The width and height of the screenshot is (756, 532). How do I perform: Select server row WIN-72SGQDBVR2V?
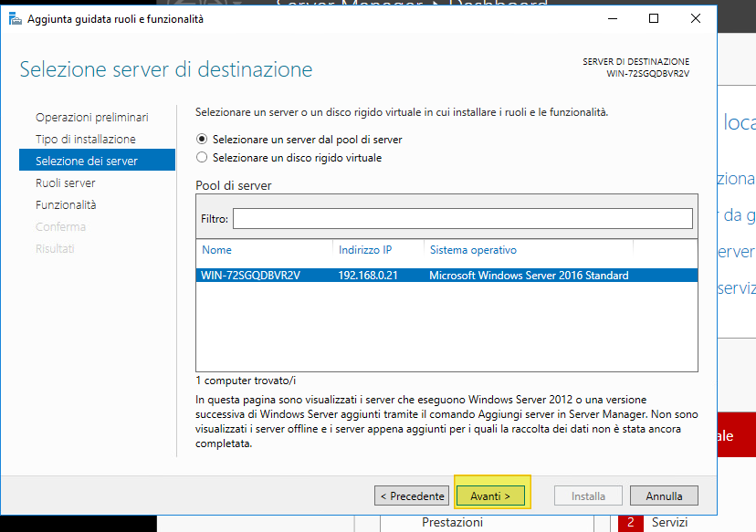click(x=447, y=276)
